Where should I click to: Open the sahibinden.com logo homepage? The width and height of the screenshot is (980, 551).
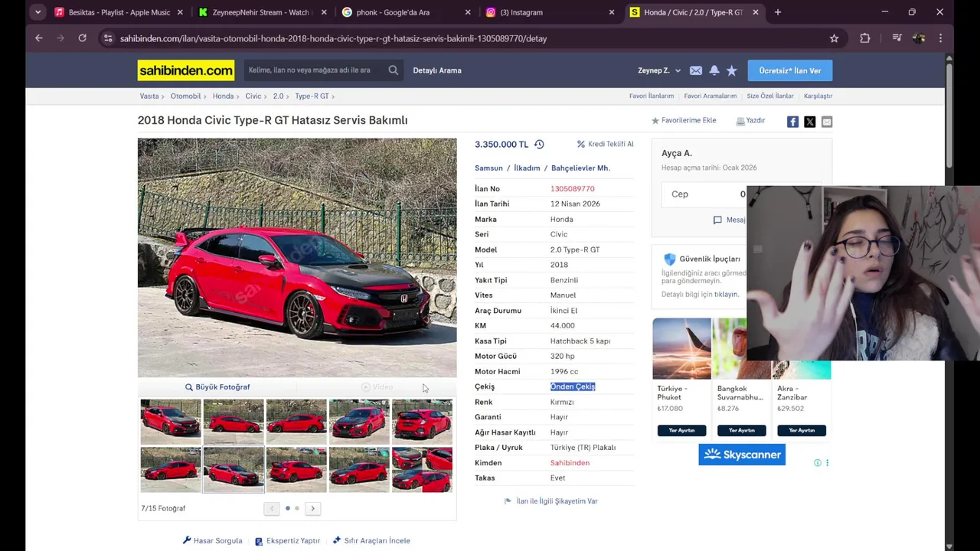tap(186, 70)
